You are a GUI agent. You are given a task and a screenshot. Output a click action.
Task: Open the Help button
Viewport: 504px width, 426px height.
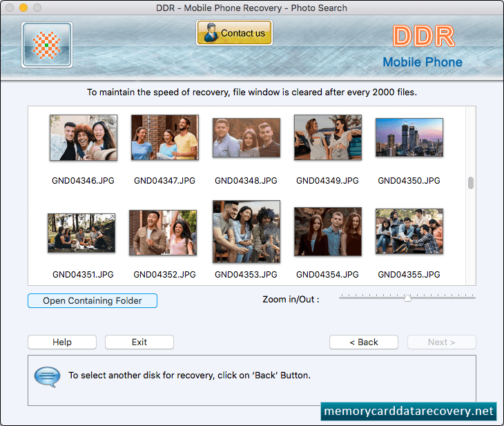pos(62,342)
